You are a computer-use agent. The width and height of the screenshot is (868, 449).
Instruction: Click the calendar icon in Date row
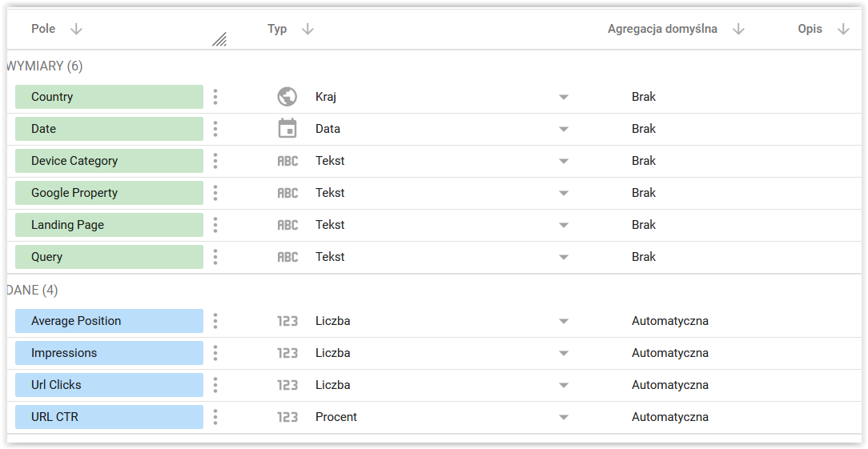(287, 128)
